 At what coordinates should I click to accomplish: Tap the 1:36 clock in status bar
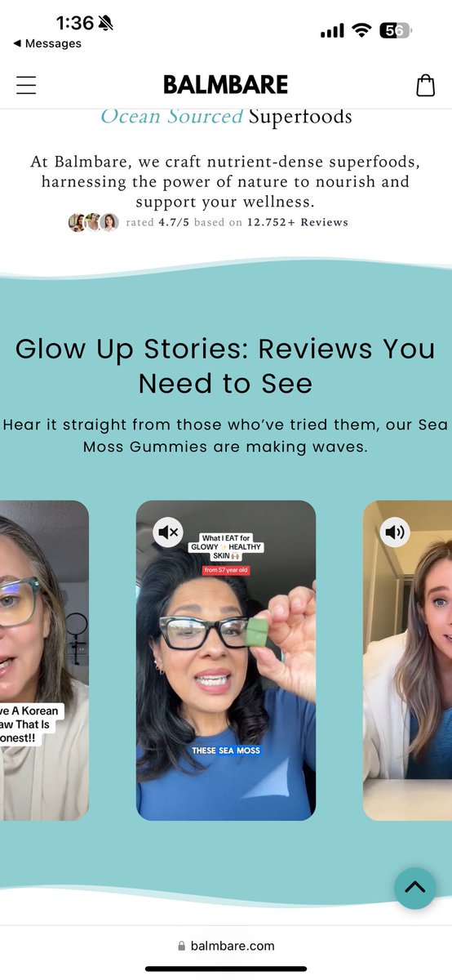75,24
